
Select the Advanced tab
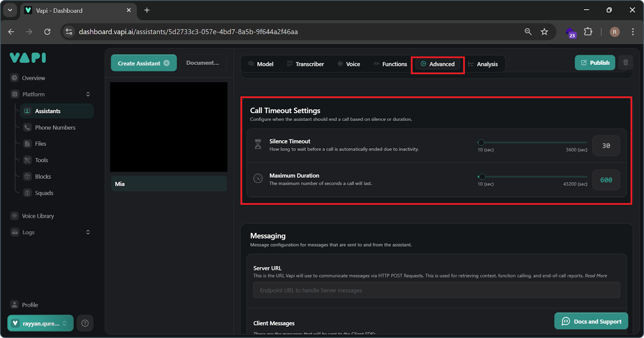tap(438, 64)
